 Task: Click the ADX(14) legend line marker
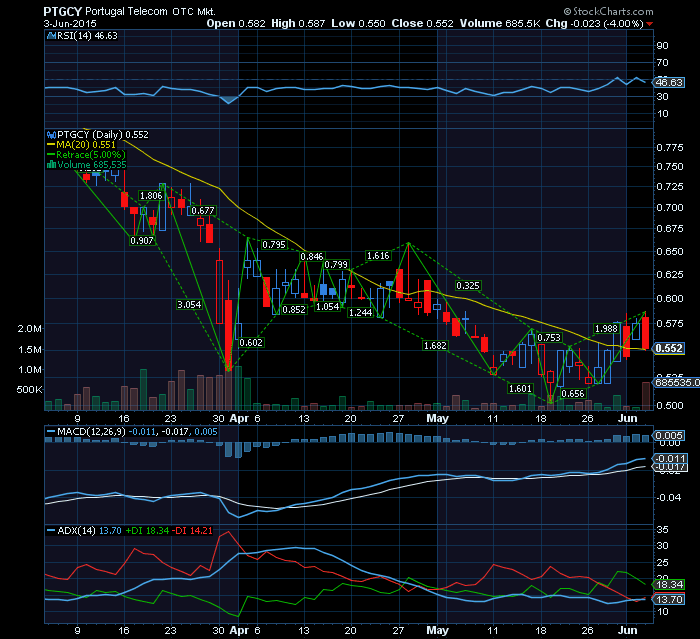coord(51,530)
